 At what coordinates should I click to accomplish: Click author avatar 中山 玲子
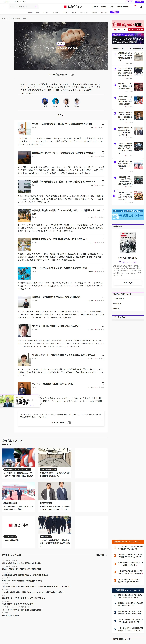[66, 101]
